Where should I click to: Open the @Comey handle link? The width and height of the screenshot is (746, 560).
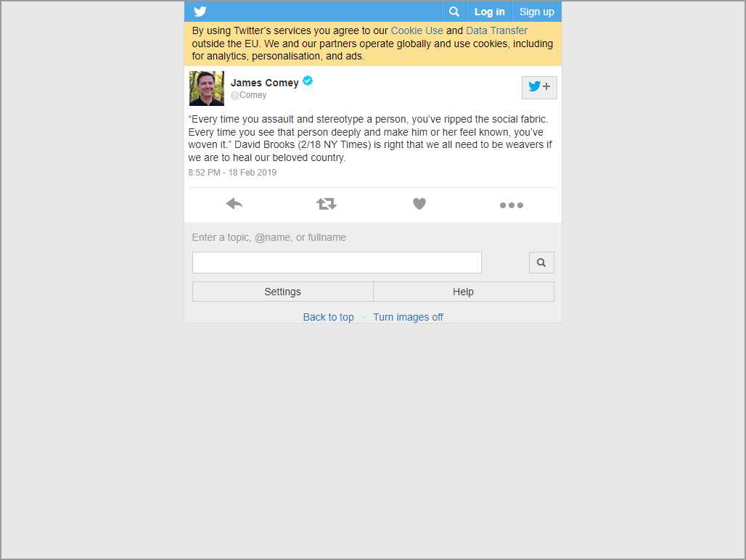[248, 95]
